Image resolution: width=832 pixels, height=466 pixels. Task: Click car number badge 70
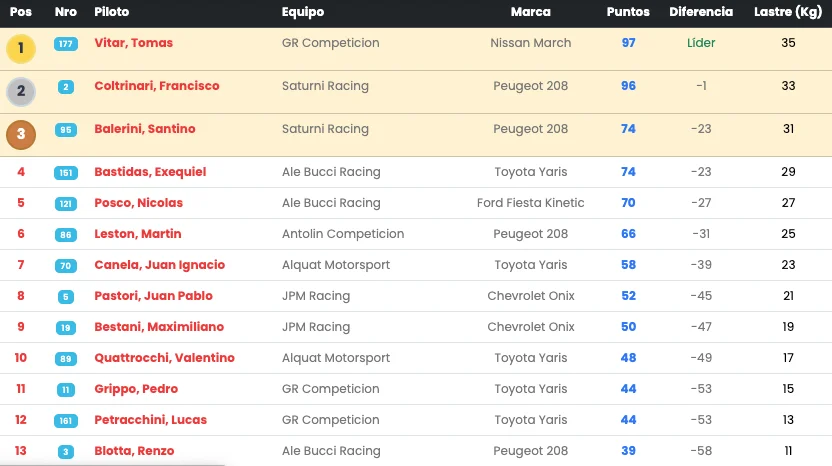tap(66, 266)
